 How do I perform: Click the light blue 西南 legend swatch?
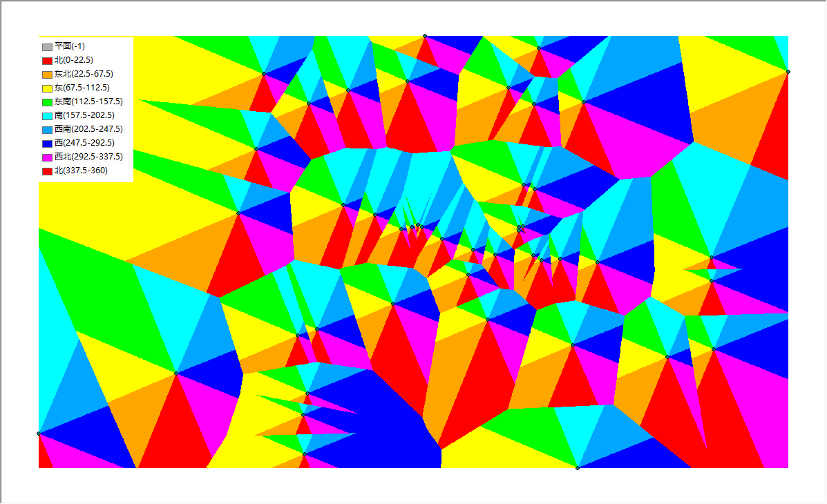(x=48, y=130)
